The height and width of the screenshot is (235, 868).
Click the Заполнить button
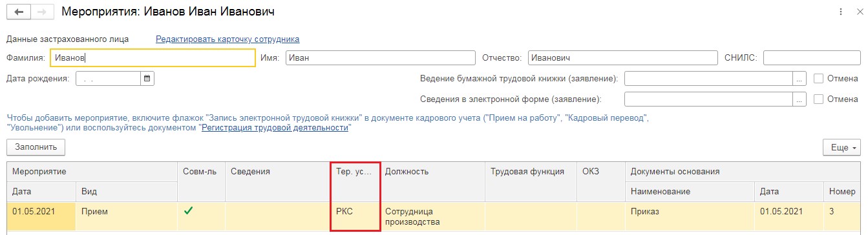(36, 147)
